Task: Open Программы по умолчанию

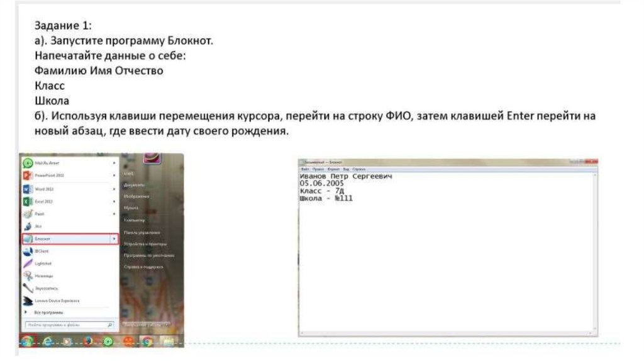Action: point(148,255)
